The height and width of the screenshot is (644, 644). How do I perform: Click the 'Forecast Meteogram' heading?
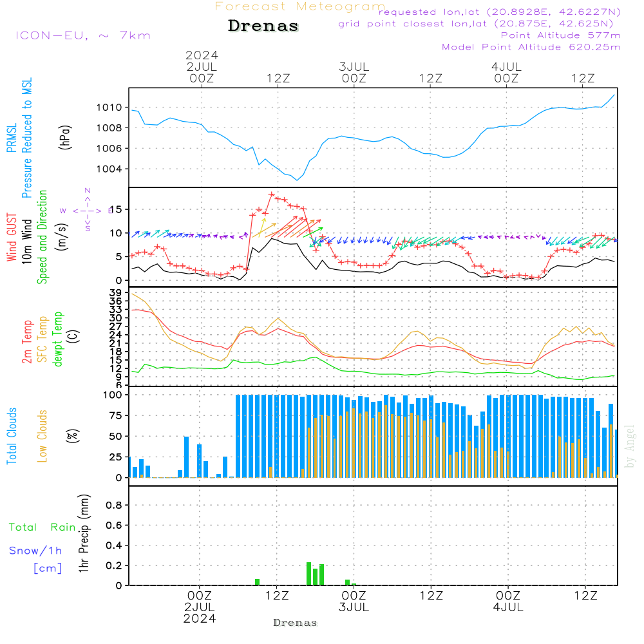[x=300, y=6]
